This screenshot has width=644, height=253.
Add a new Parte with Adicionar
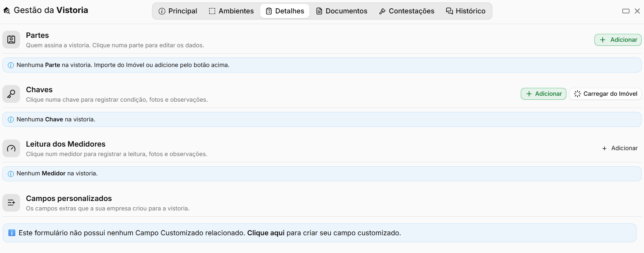coord(618,40)
